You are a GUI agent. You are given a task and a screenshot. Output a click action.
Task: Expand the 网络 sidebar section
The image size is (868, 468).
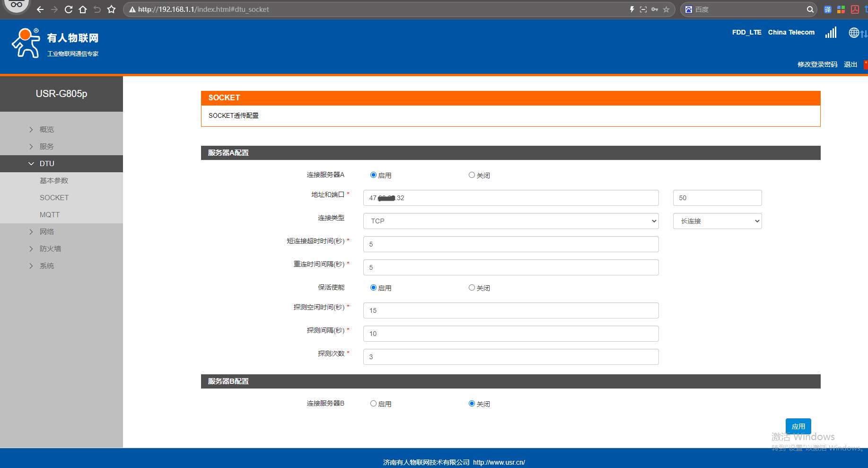tap(47, 232)
